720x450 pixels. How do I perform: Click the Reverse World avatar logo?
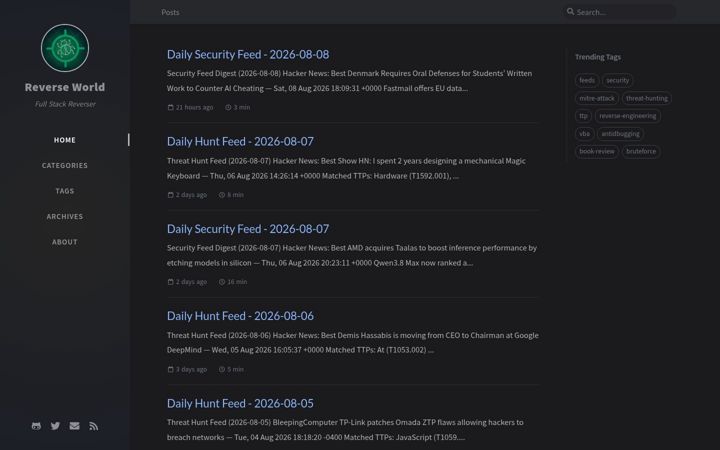(65, 48)
